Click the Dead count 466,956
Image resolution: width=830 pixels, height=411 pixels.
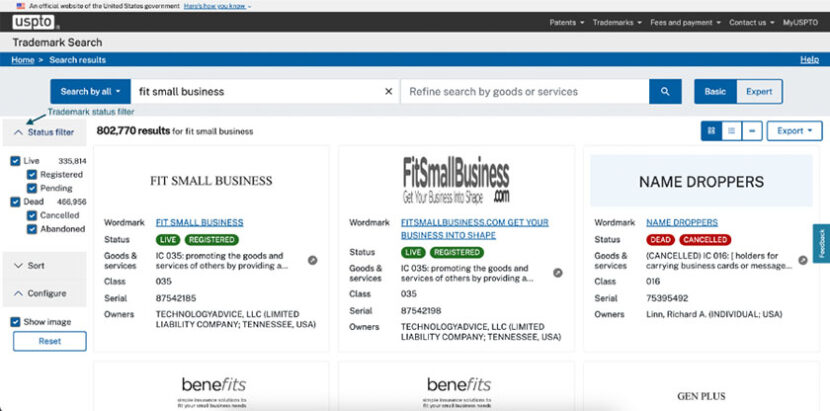(x=72, y=202)
